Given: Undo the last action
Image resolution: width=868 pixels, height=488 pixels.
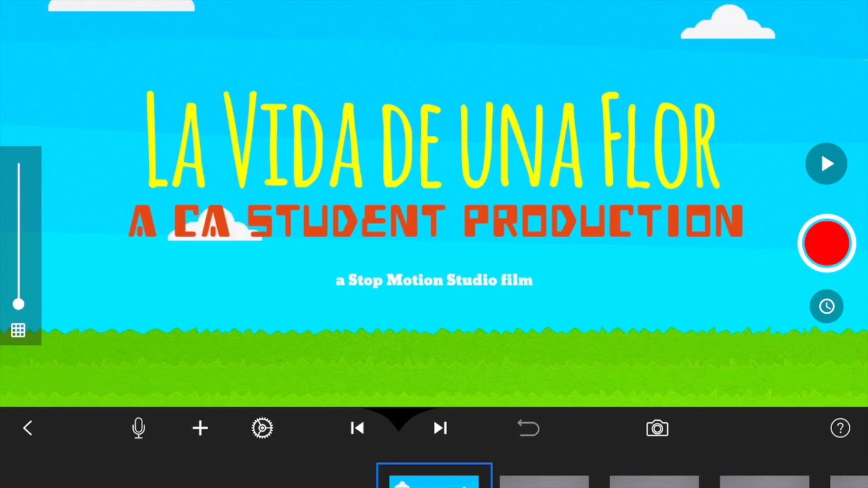Looking at the screenshot, I should (528, 428).
